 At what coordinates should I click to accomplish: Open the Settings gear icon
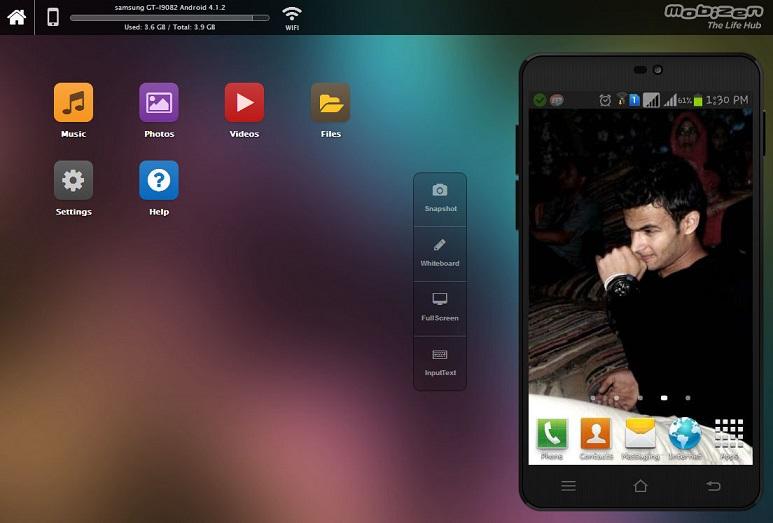73,181
